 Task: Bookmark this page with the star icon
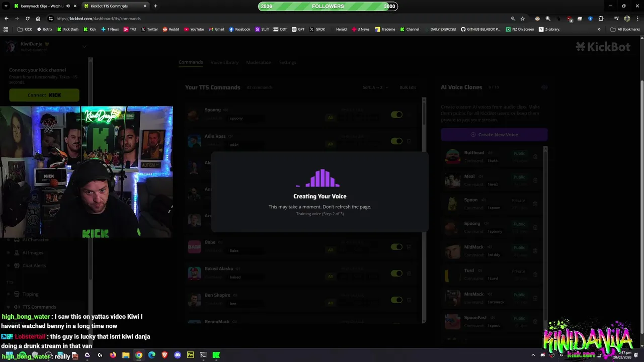523,19
